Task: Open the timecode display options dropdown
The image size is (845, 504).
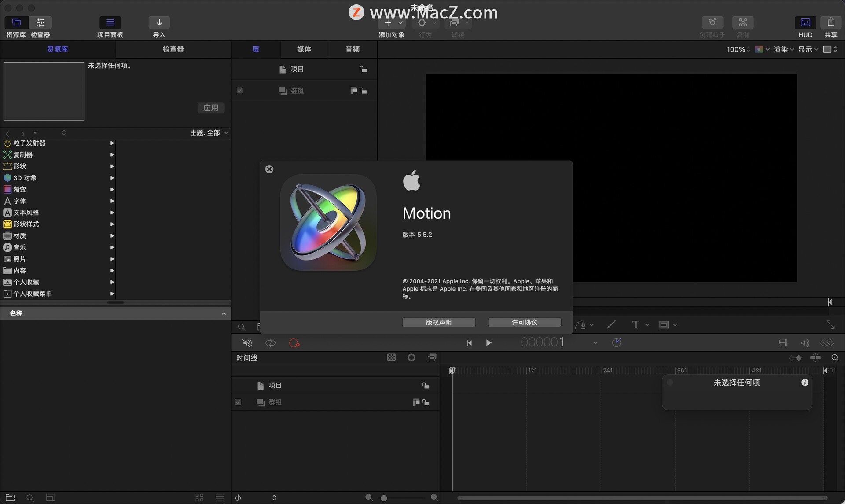Action: [595, 343]
